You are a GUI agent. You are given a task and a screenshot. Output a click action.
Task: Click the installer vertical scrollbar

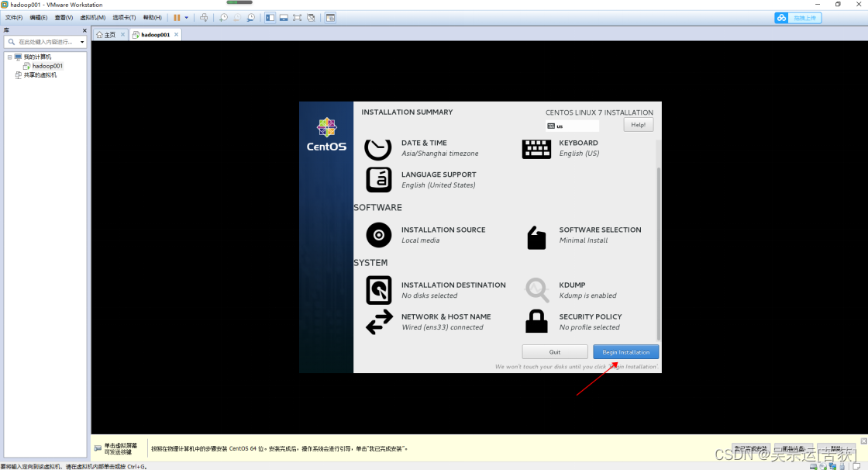(658, 253)
